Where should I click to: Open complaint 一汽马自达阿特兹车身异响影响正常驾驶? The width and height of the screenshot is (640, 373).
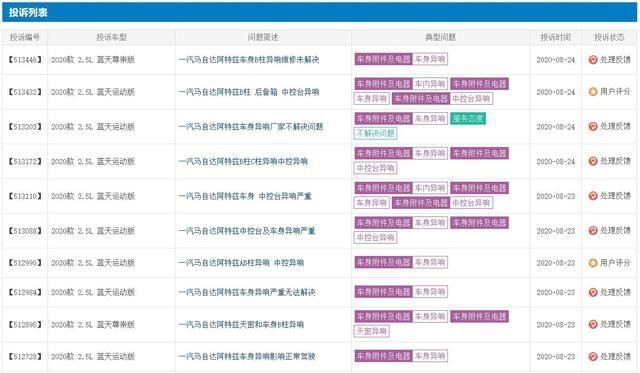[247, 357]
